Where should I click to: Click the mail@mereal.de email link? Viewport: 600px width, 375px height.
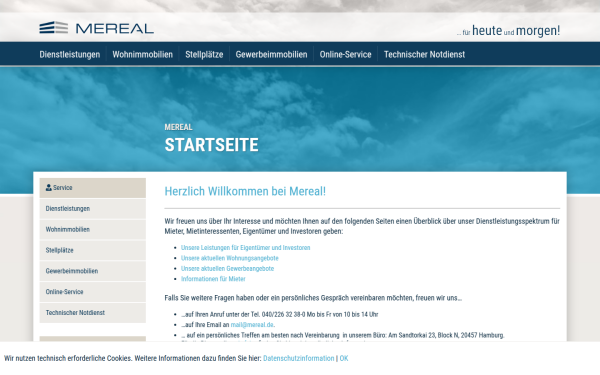[252, 324]
